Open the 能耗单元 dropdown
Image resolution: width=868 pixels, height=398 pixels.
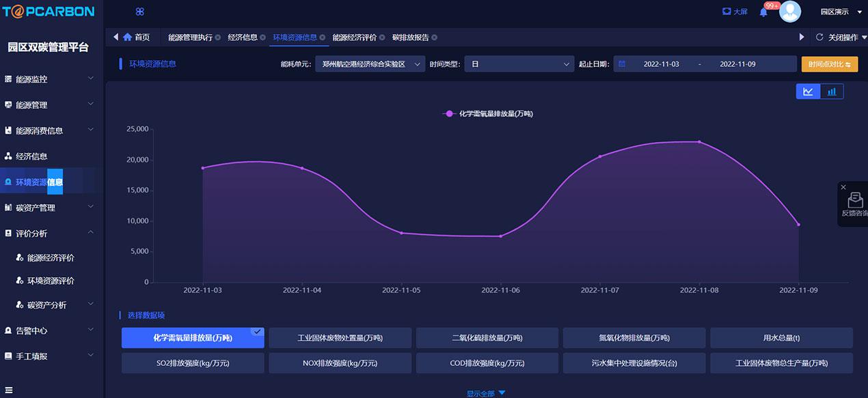370,64
